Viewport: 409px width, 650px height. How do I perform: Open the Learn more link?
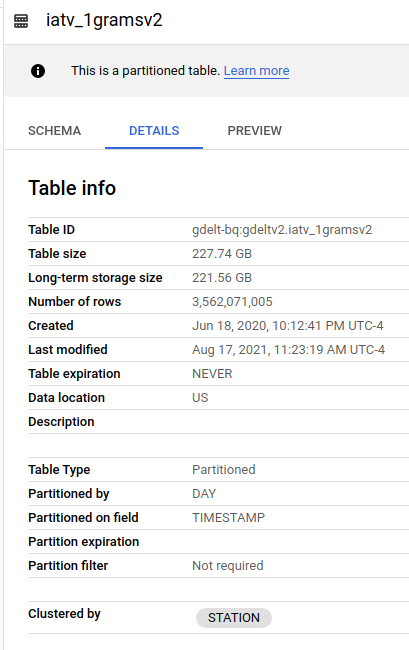257,71
